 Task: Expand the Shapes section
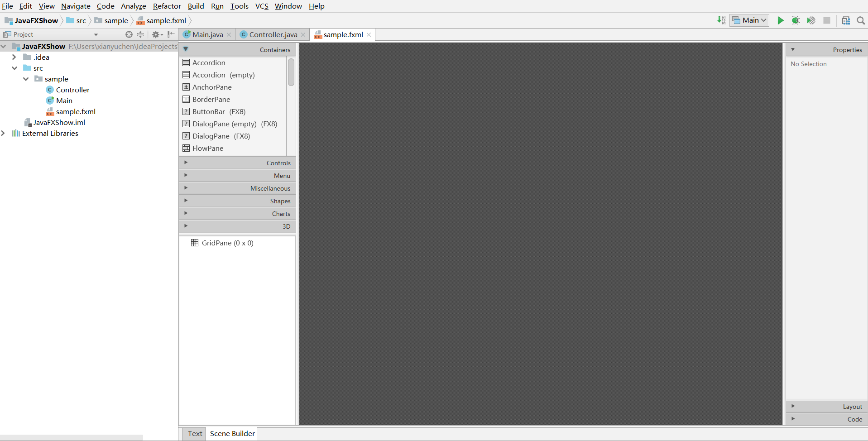point(186,201)
